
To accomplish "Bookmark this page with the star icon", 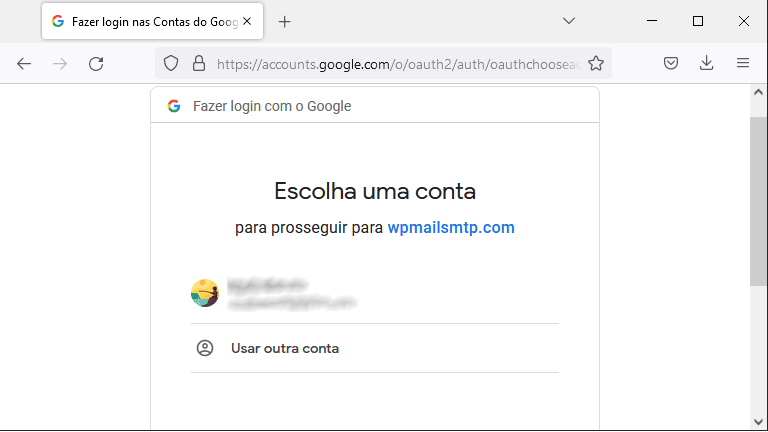I will pos(596,63).
